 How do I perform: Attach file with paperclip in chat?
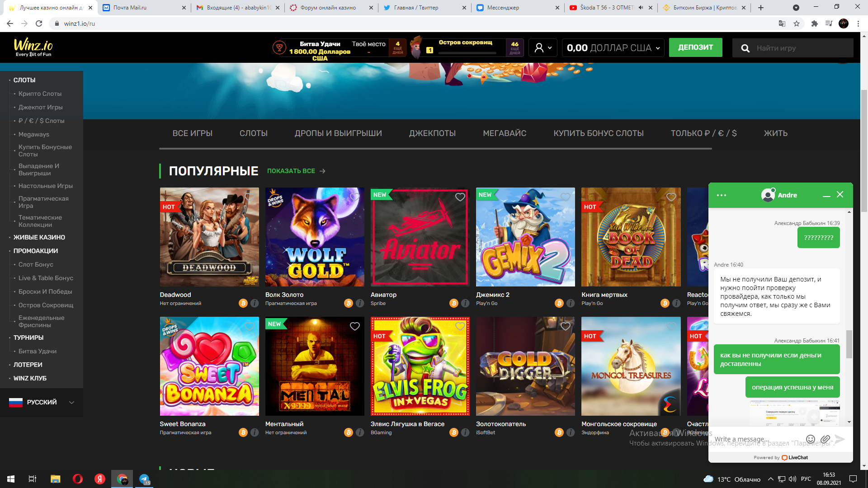point(825,439)
